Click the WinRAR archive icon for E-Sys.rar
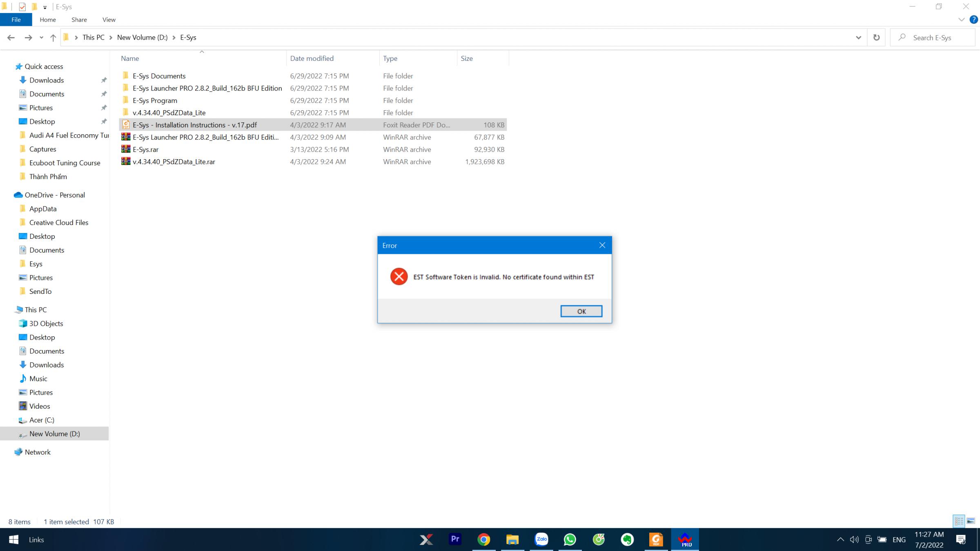This screenshot has height=551, width=980. (125, 149)
